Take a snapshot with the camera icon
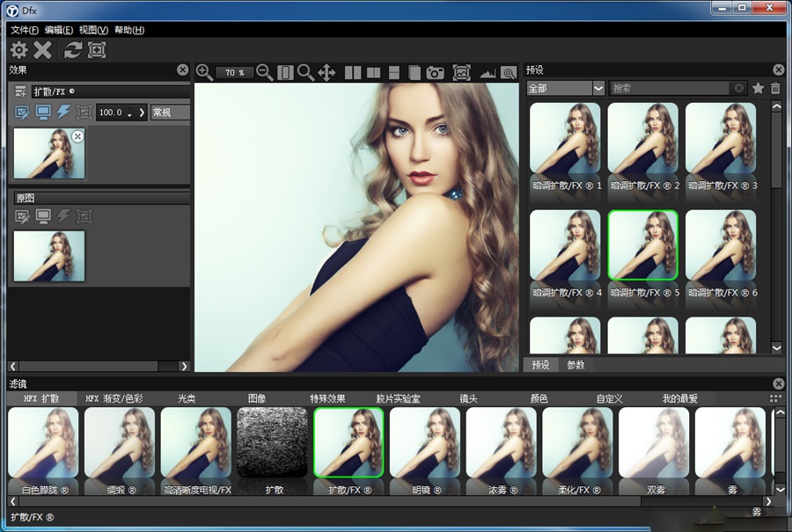Image resolution: width=792 pixels, height=532 pixels. click(x=435, y=72)
